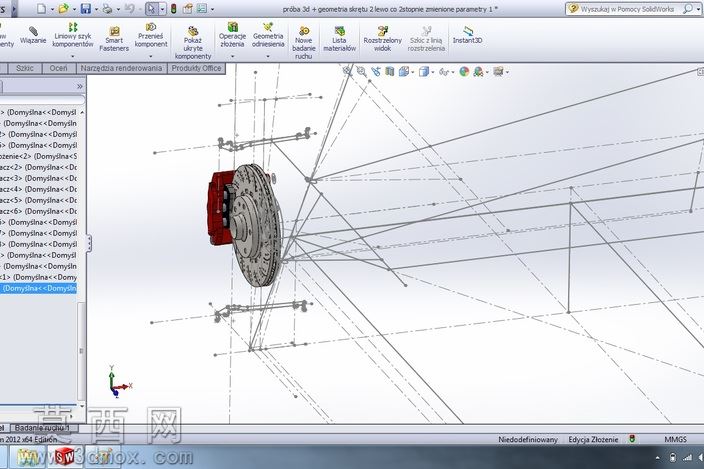Click the Undo arrow icon
The width and height of the screenshot is (704, 469).
click(x=129, y=9)
